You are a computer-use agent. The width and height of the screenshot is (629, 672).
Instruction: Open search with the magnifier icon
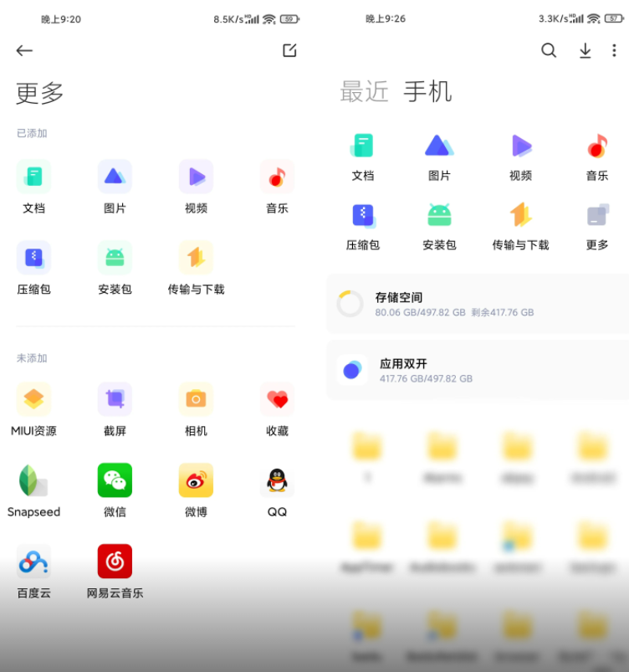549,51
